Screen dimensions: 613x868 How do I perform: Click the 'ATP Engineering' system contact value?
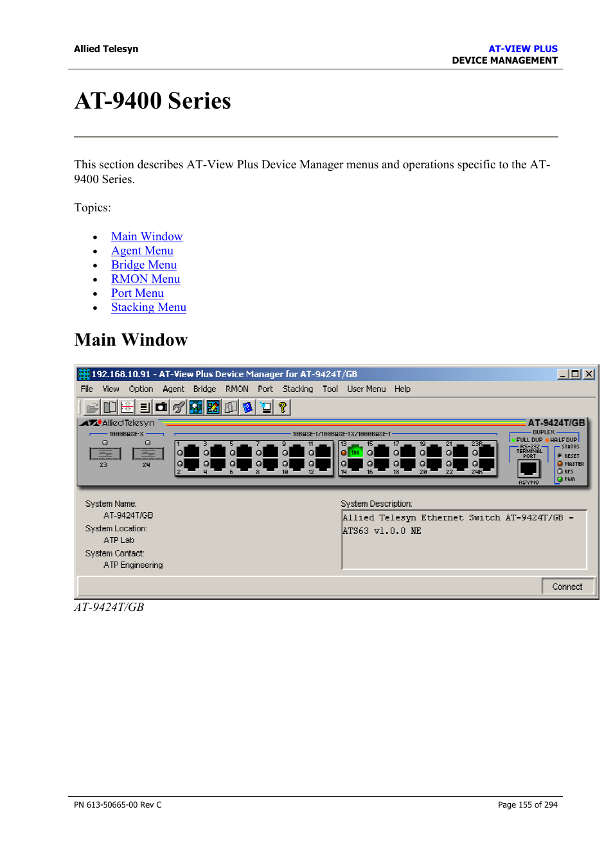(x=133, y=565)
